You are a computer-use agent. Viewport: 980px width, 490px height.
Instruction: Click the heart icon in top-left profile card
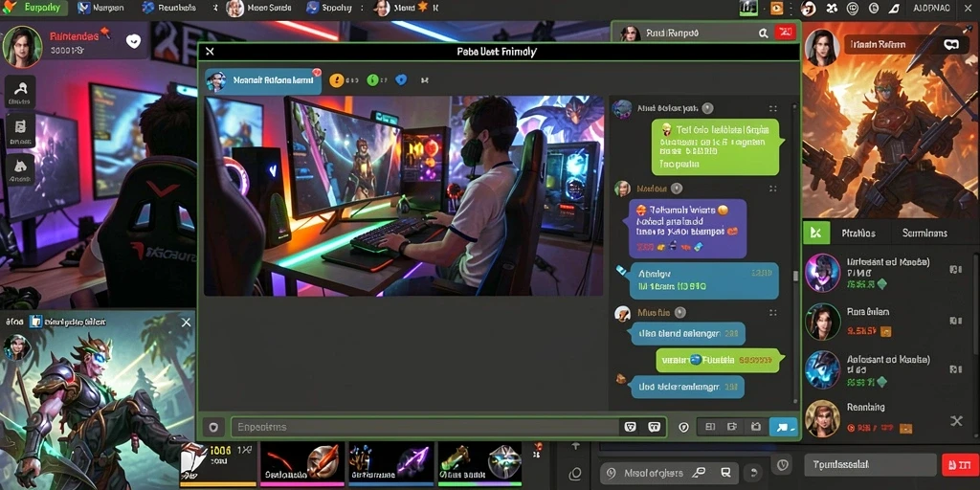(x=133, y=41)
